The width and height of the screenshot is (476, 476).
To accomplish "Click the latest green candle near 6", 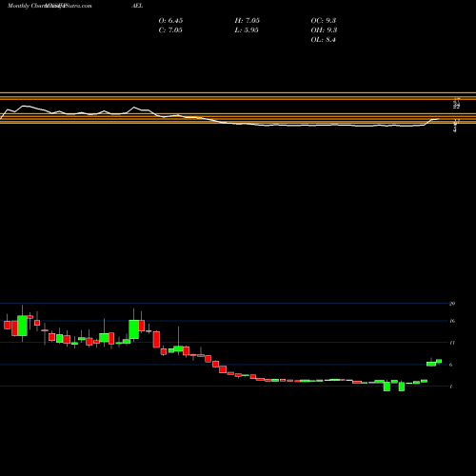I will coord(439,361).
